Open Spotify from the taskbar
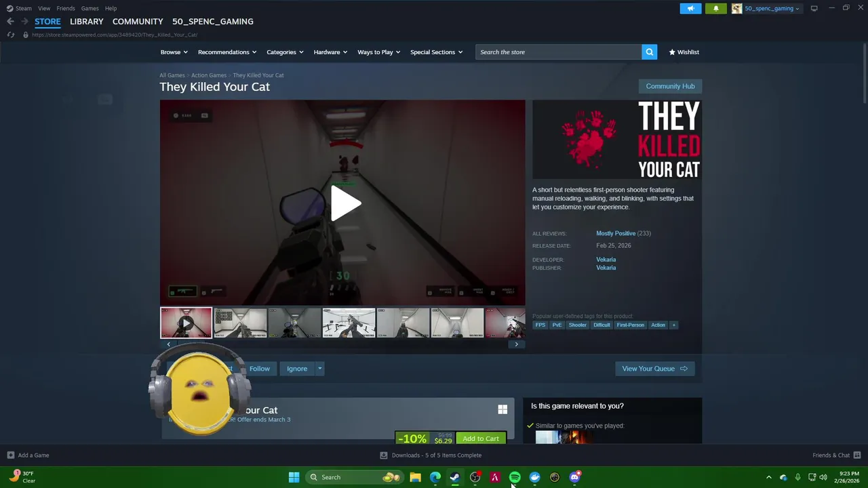Image resolution: width=868 pixels, height=488 pixels. [515, 477]
